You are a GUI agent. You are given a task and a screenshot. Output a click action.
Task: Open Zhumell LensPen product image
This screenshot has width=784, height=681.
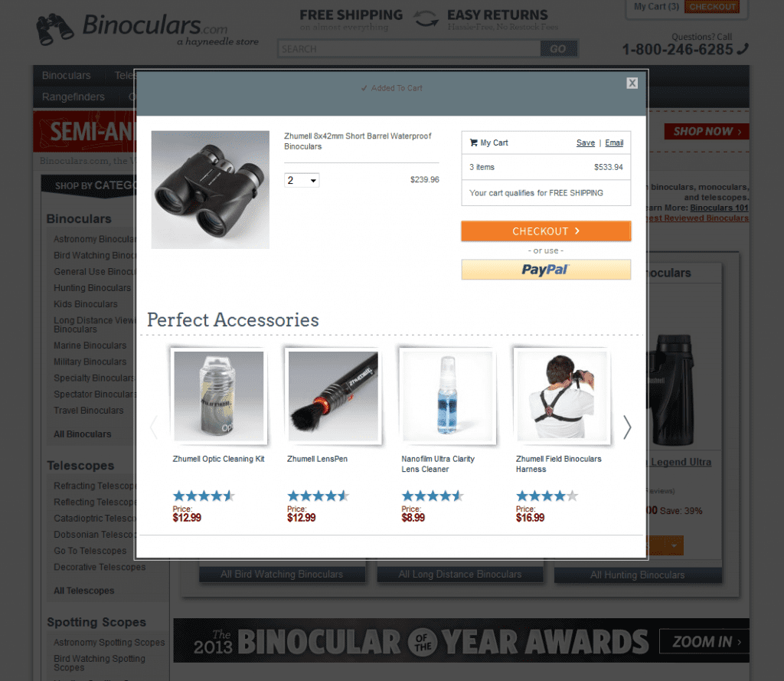tap(333, 396)
